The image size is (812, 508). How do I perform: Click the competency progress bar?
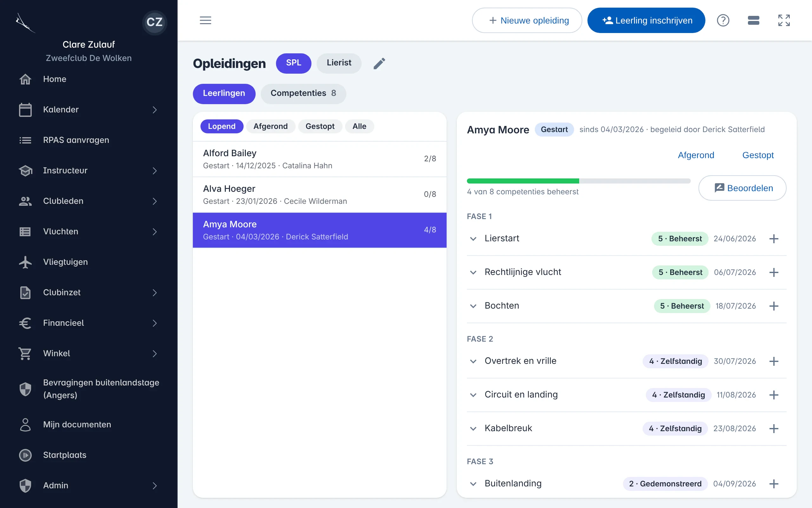coord(579,181)
